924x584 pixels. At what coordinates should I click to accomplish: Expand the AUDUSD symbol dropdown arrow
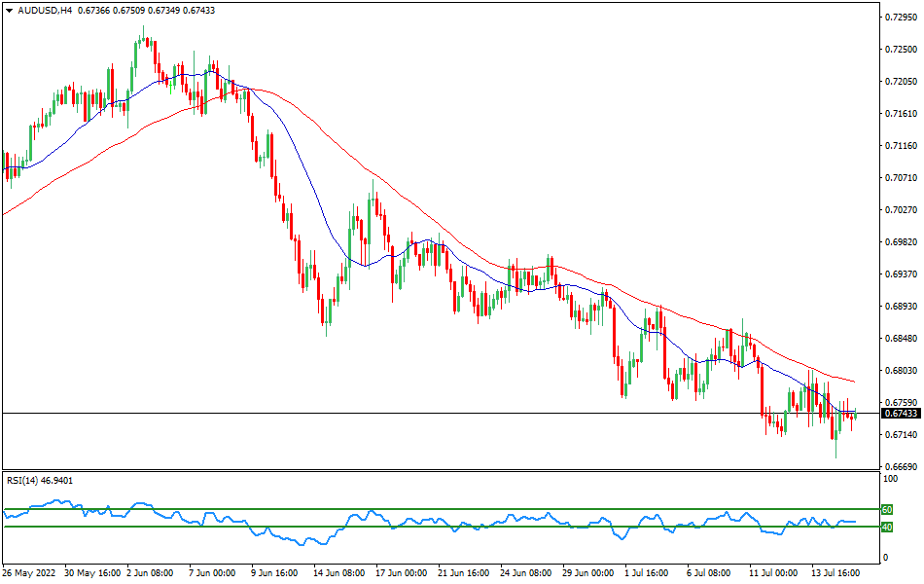click(8, 11)
